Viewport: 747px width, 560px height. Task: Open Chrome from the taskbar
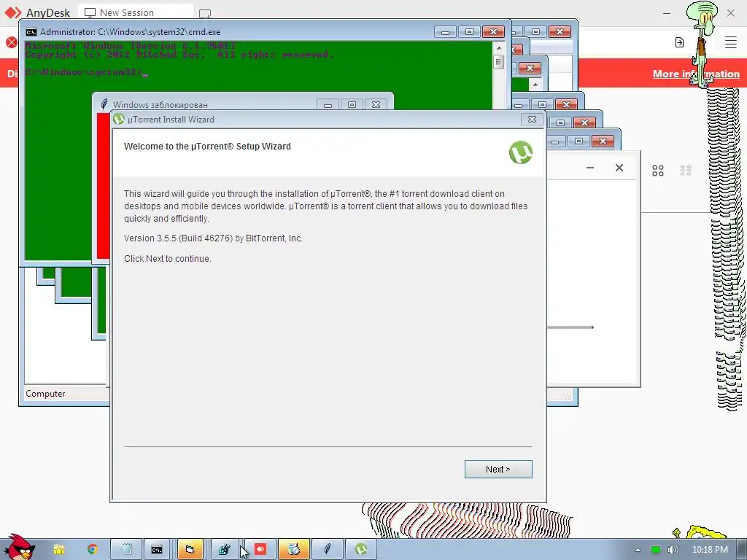[x=92, y=549]
